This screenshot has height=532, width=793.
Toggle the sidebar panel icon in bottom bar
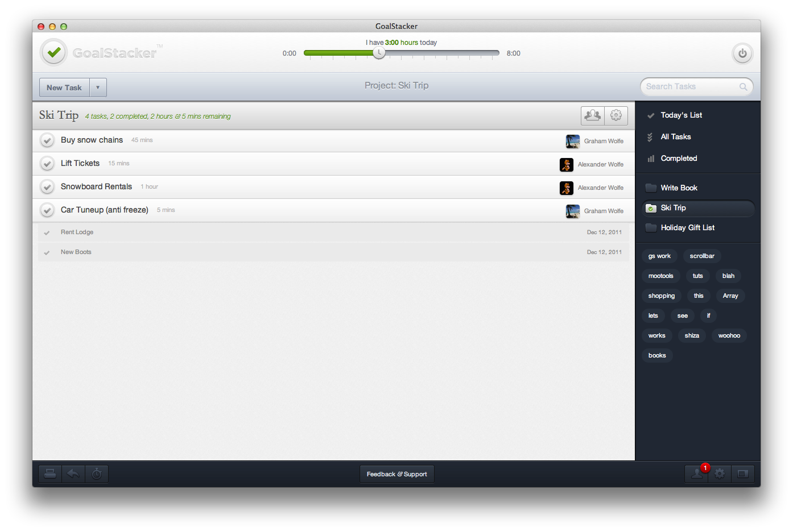pos(743,473)
